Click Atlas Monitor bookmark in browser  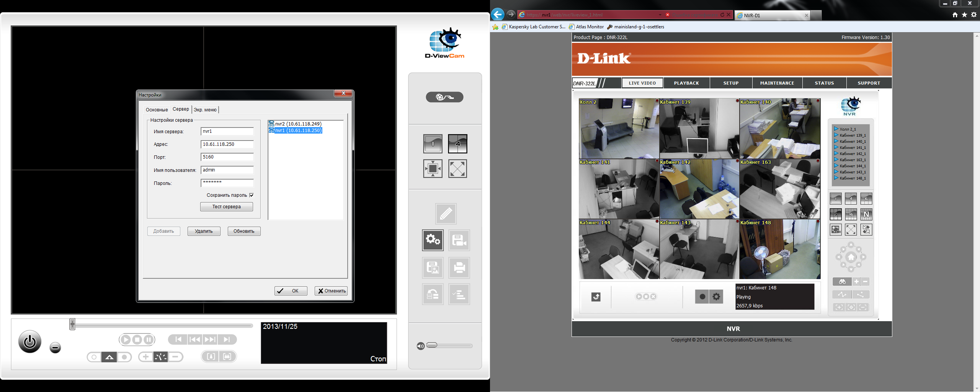[x=586, y=27]
